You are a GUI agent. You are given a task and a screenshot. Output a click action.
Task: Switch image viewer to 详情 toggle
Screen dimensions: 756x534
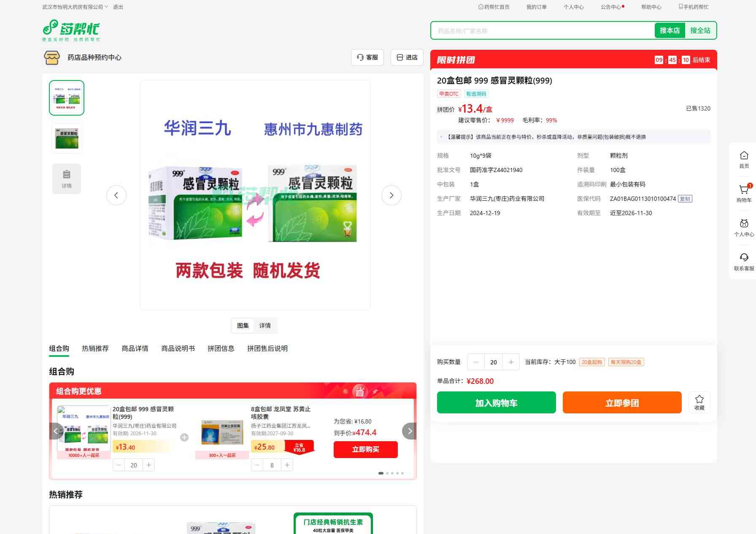pyautogui.click(x=265, y=326)
